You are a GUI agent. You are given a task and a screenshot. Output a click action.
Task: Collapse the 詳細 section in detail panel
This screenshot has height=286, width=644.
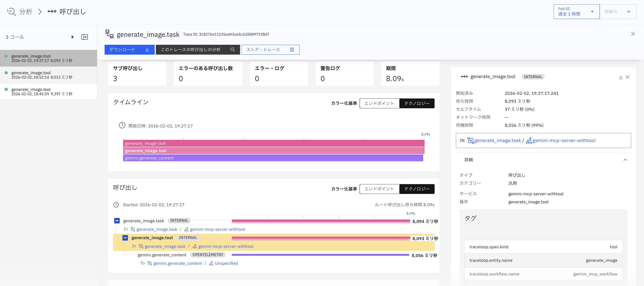pyautogui.click(x=625, y=160)
